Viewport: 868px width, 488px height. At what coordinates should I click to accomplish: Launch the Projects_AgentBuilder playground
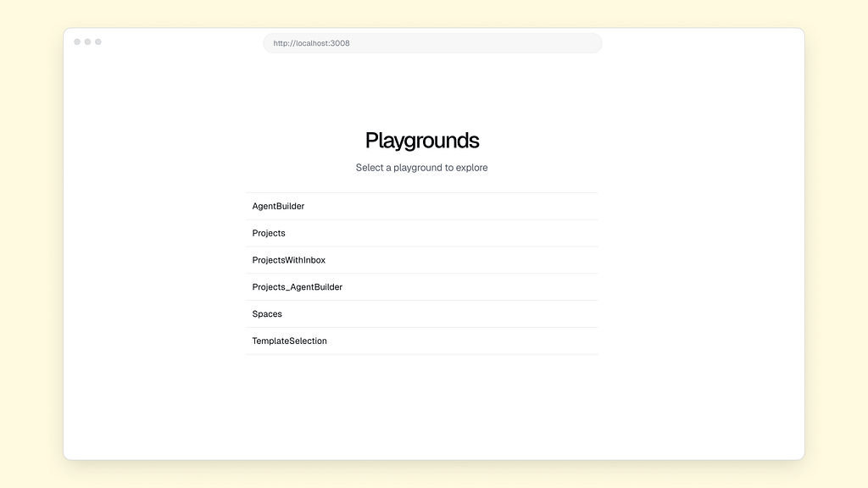(x=297, y=287)
